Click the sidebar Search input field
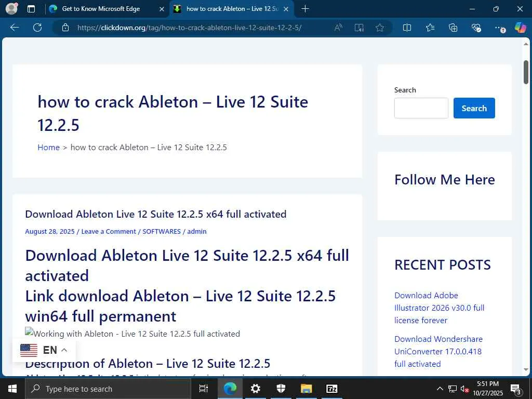The image size is (532, 399). [421, 108]
